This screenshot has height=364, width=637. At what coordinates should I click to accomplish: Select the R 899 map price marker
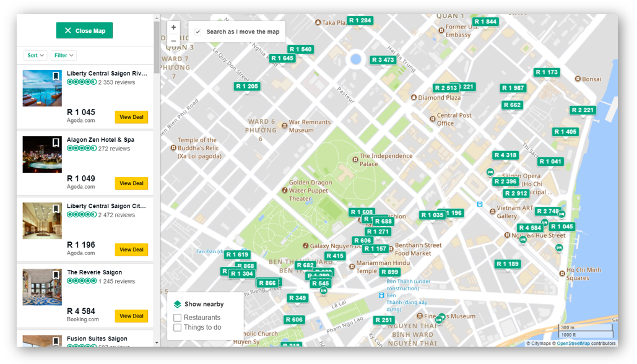click(389, 272)
